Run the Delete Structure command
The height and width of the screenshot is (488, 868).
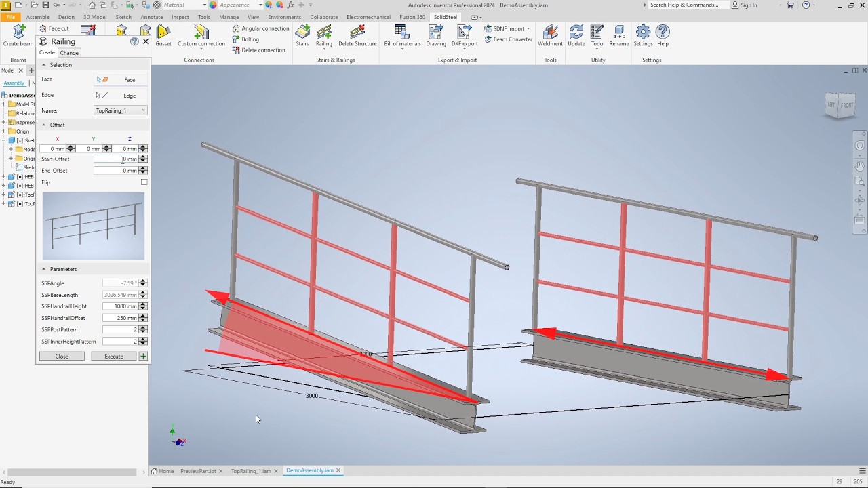pyautogui.click(x=357, y=36)
